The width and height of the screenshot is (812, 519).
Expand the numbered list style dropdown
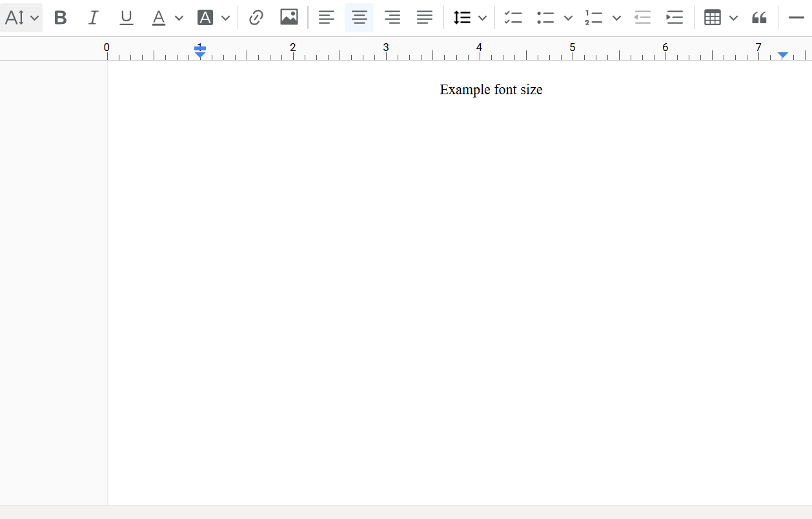click(x=616, y=18)
